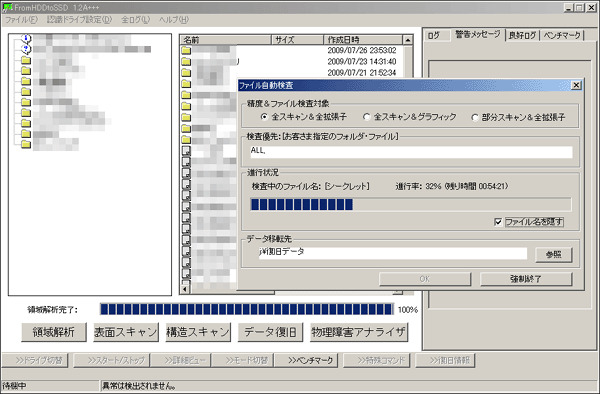The image size is (600, 394).
Task: Switch to the 警告メッセージ tab
Action: (478, 34)
